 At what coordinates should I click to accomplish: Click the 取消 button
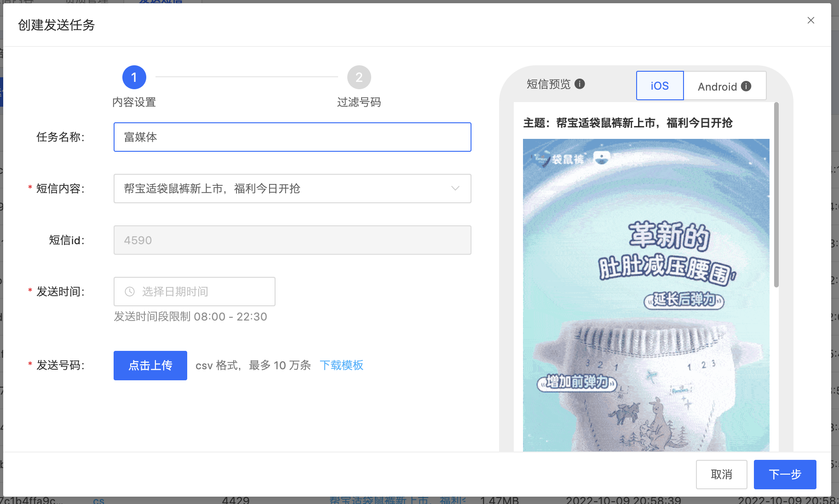[x=721, y=475]
